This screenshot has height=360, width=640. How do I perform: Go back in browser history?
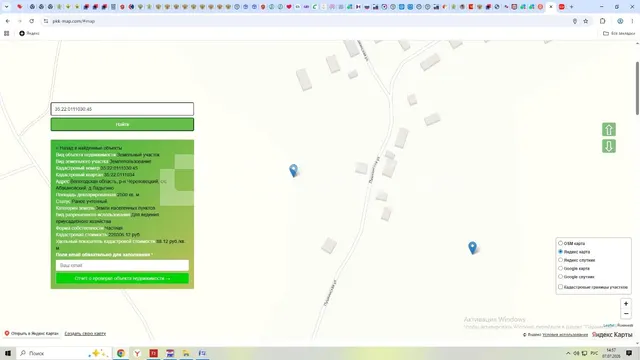[x=8, y=21]
